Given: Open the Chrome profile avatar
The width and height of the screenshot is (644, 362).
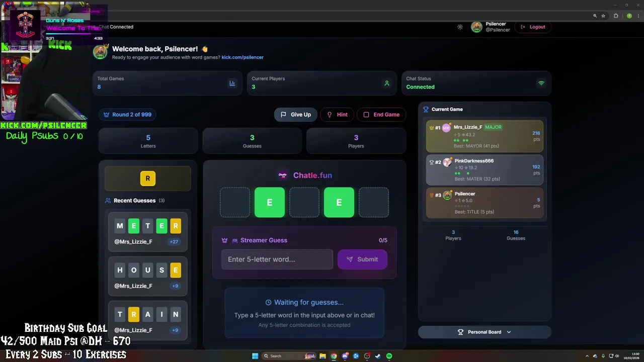Looking at the screenshot, I should [629, 16].
